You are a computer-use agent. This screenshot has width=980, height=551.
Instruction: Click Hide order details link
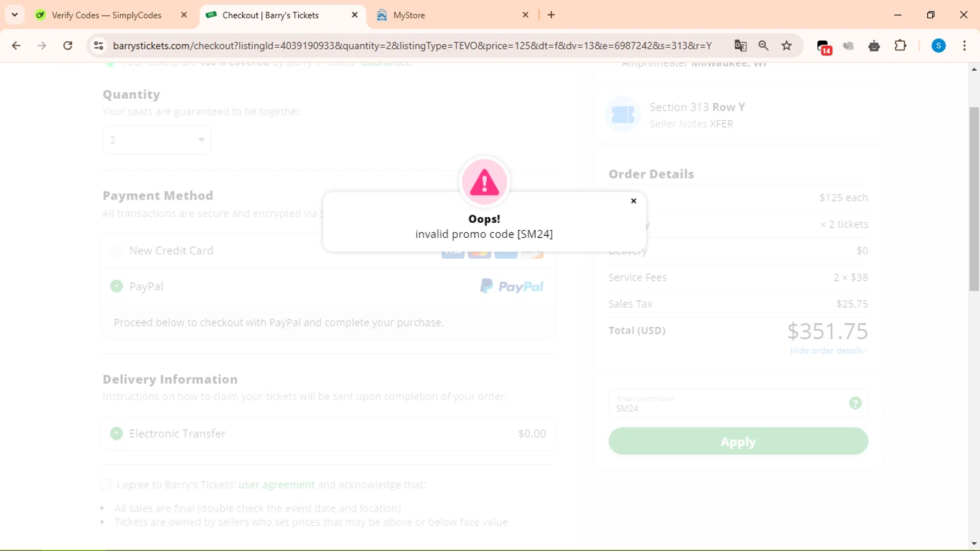click(828, 350)
